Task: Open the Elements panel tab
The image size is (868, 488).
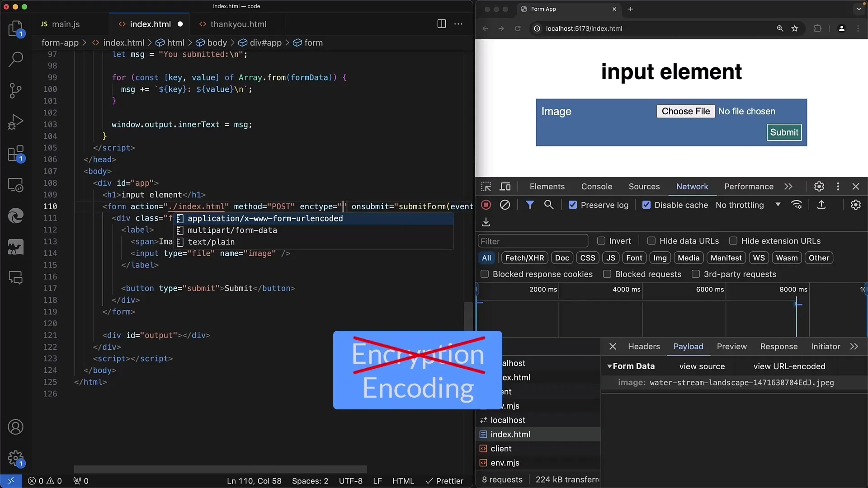Action: pyautogui.click(x=547, y=187)
